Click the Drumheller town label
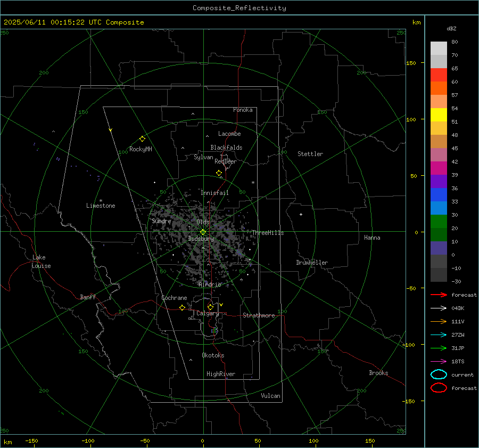Viewport: 479px width, 448px height. [x=312, y=263]
